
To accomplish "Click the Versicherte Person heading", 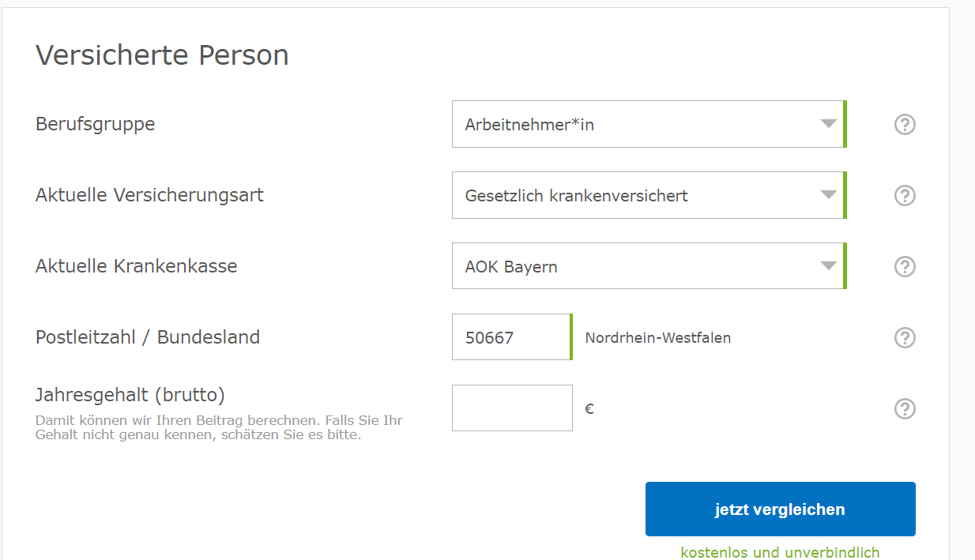I will coord(162,55).
